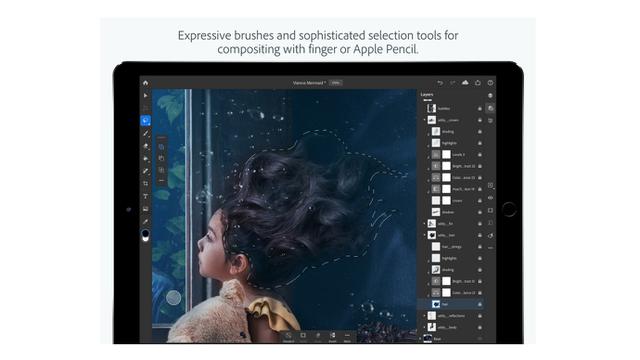Open three-dot layer actions in taskbar
Screen dimensions: 640x360
click(x=491, y=248)
